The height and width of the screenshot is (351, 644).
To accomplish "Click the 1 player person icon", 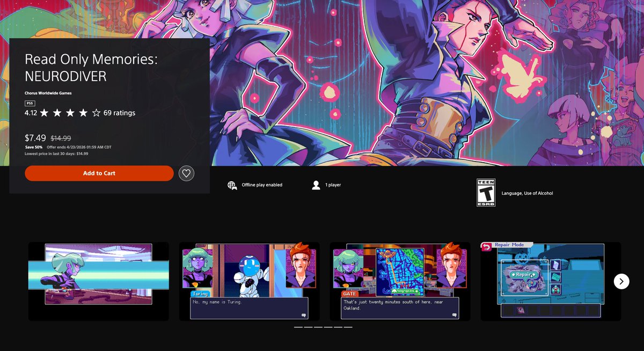I will pyautogui.click(x=316, y=185).
